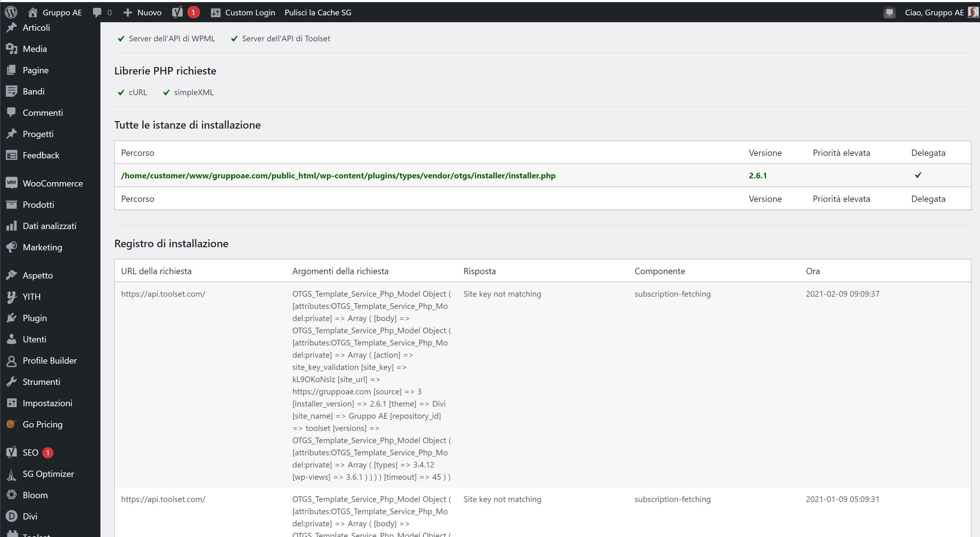Click Ciao, Gruppo AE account link
The width and height of the screenshot is (980, 537).
coord(934,13)
